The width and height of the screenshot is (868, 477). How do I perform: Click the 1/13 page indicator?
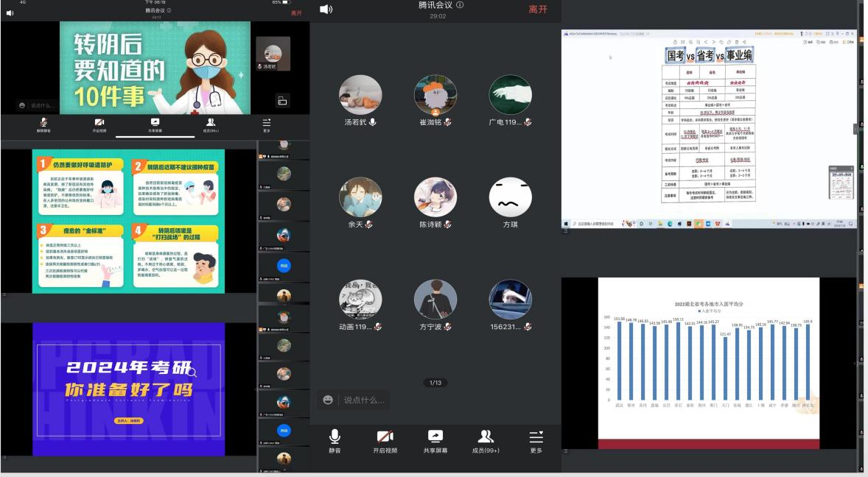coord(435,383)
